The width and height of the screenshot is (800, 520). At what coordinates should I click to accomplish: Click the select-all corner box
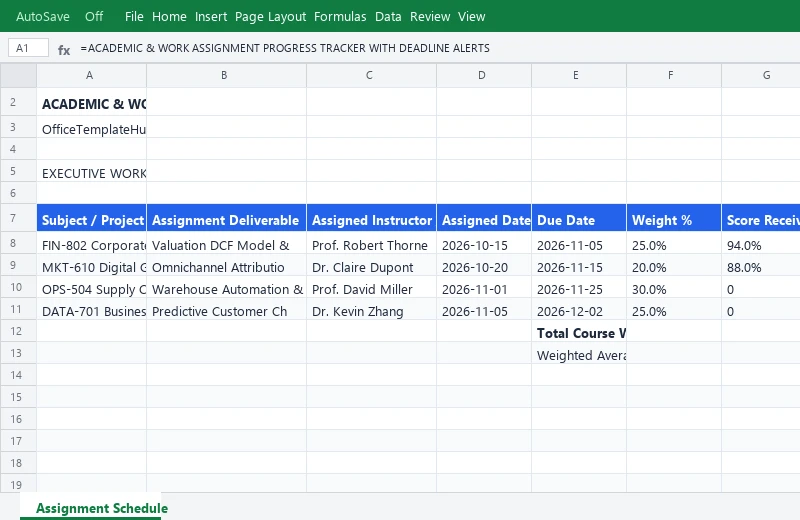tap(18, 75)
